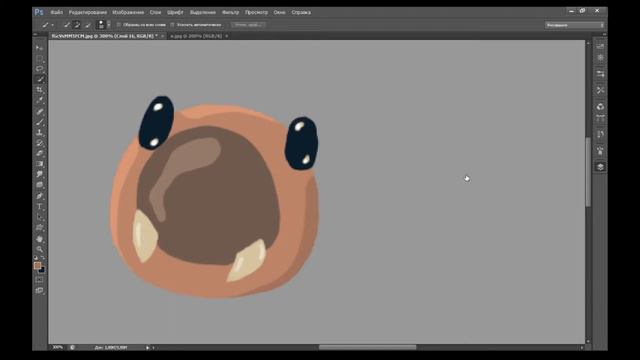
Task: Select the Horizontal Type tool
Action: [40, 207]
